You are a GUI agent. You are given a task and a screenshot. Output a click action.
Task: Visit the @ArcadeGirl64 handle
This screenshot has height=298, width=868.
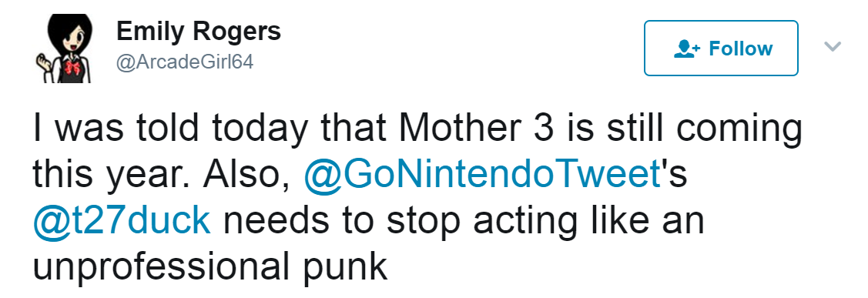click(x=184, y=62)
